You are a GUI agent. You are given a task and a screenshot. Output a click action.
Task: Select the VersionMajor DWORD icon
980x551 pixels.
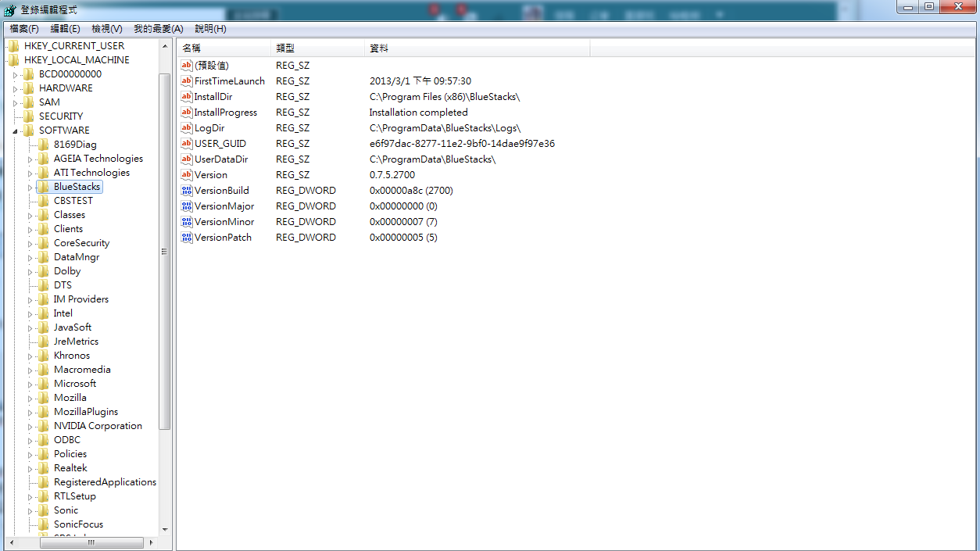point(187,206)
